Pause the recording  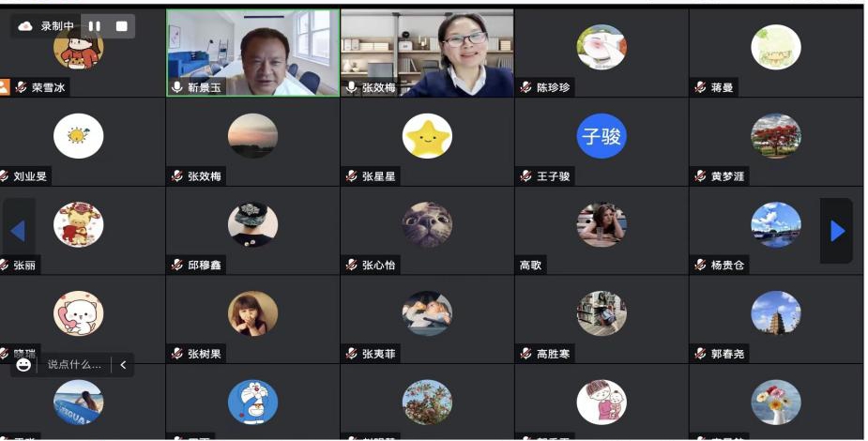[x=95, y=26]
